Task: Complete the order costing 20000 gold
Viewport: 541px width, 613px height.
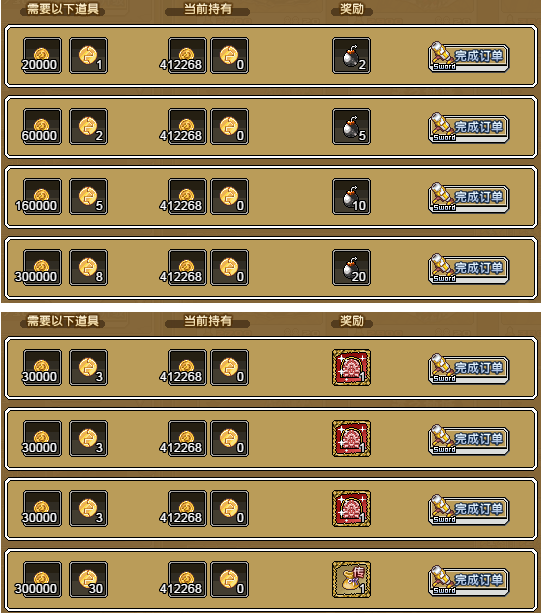Action: (468, 57)
